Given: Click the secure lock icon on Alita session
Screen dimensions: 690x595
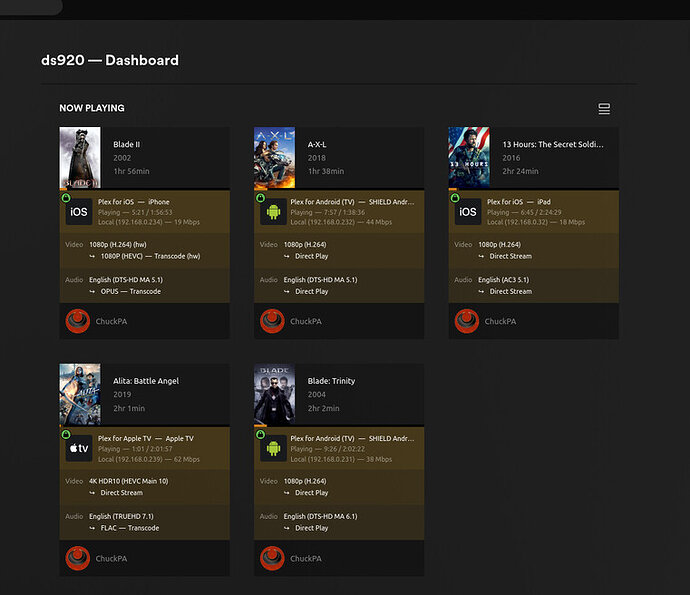Looking at the screenshot, I should [x=66, y=434].
